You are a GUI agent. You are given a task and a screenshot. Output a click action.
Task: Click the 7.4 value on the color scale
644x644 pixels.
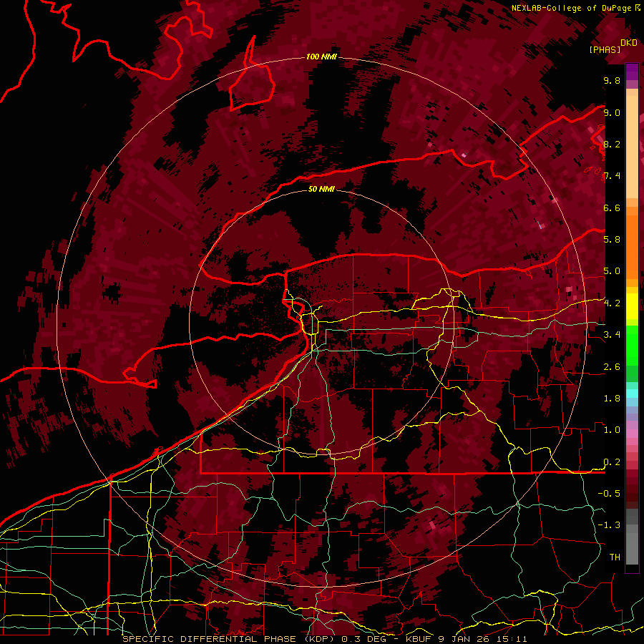pos(612,176)
